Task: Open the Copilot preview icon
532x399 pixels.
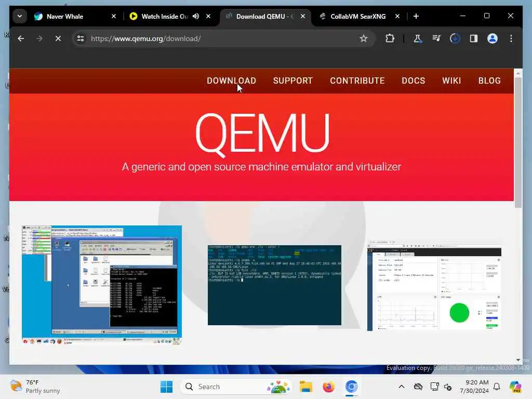Action: coord(515,387)
